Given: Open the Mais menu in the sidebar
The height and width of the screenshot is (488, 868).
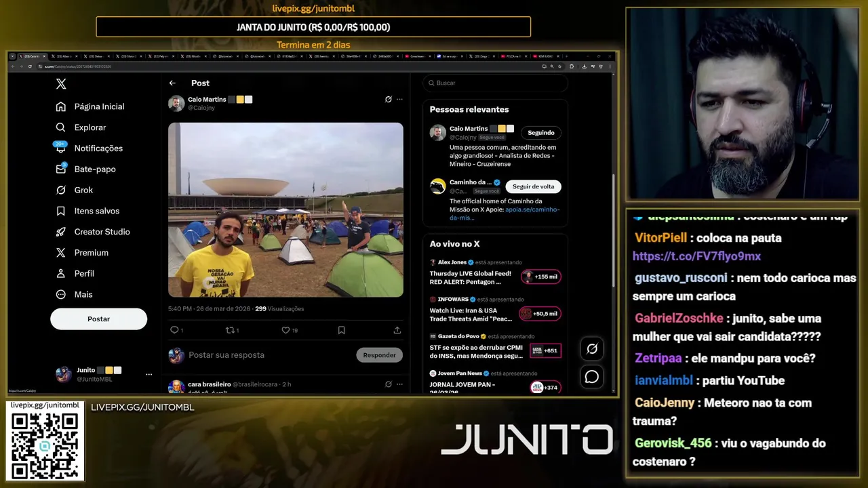Looking at the screenshot, I should tap(74, 294).
